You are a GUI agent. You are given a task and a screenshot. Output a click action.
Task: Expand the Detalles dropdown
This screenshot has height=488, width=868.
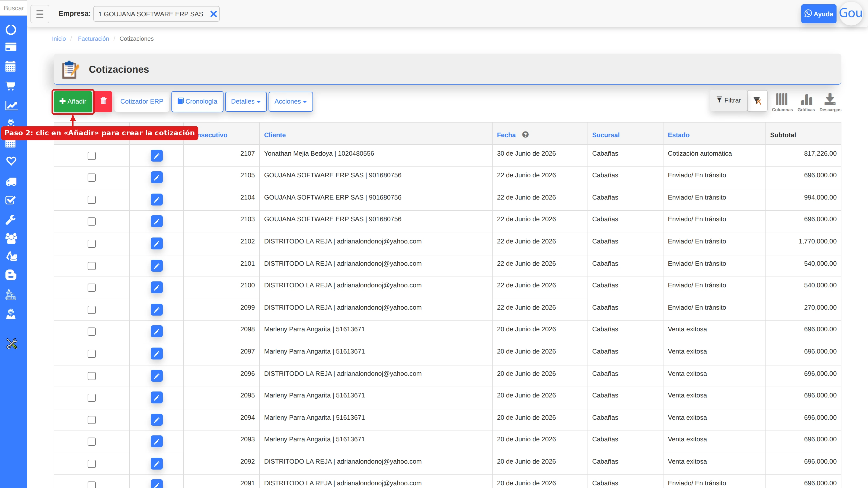point(246,101)
